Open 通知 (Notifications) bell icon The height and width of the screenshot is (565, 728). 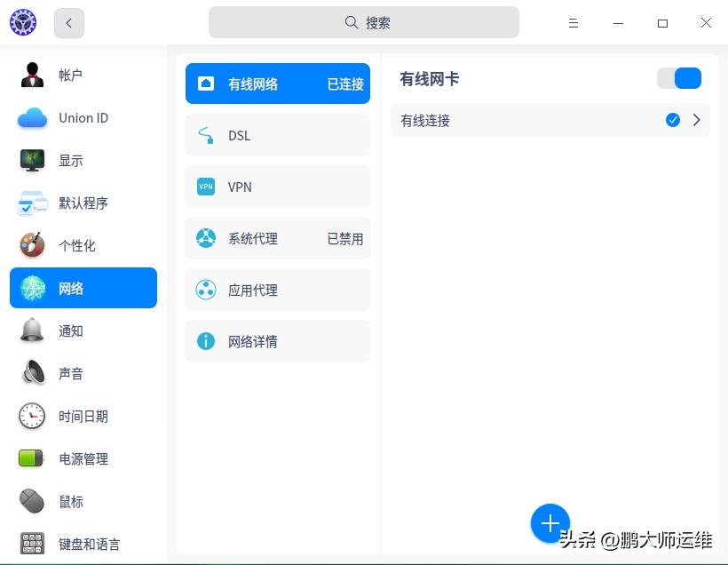tap(32, 330)
